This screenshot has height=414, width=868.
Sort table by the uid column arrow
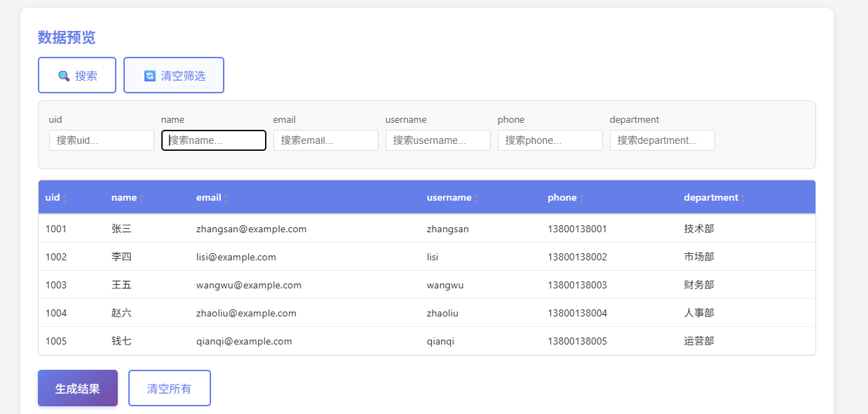tap(65, 199)
